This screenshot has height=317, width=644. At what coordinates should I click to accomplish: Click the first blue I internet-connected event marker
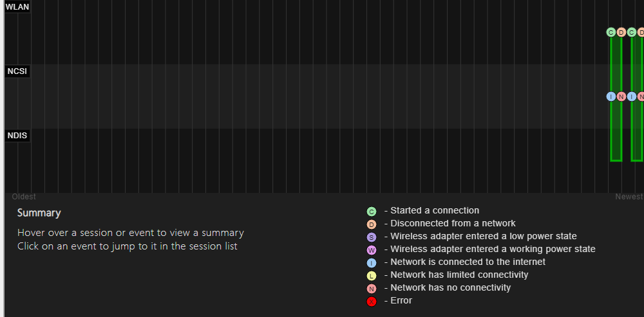[x=611, y=96]
